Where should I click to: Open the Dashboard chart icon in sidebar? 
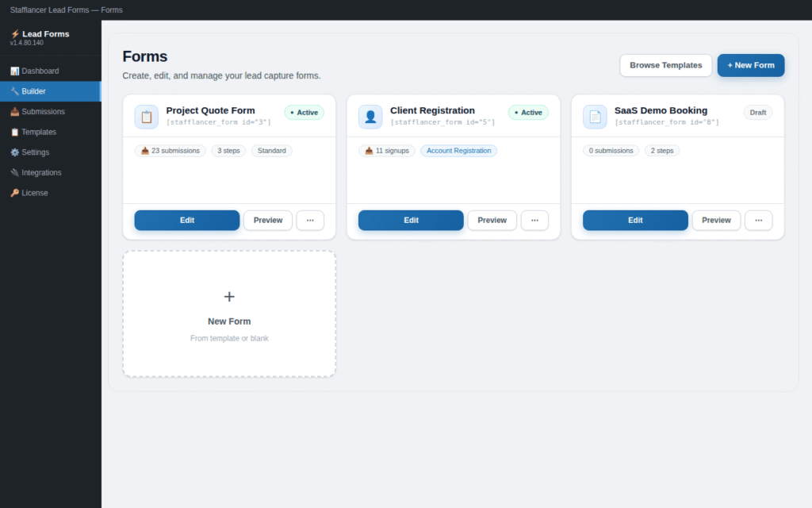[x=14, y=71]
